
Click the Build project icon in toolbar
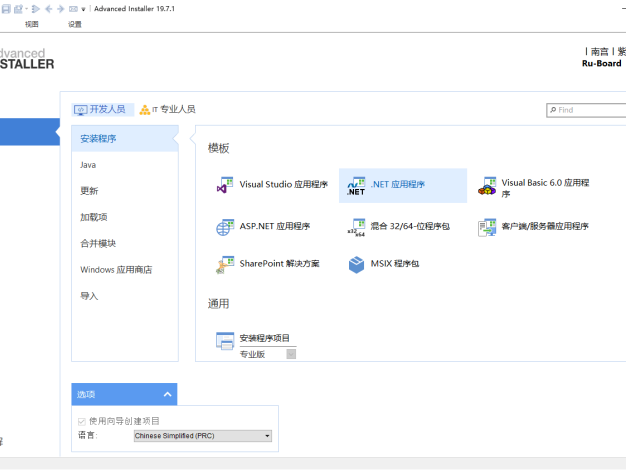point(18,9)
